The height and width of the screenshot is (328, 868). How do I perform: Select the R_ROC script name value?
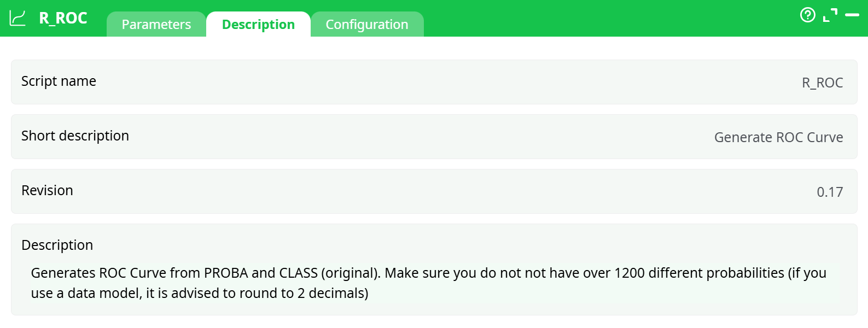[822, 83]
